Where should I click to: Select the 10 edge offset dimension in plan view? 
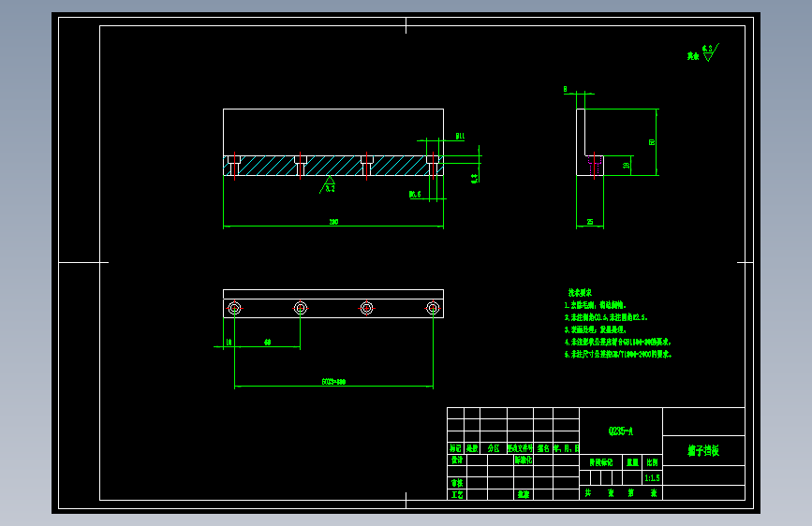point(229,343)
